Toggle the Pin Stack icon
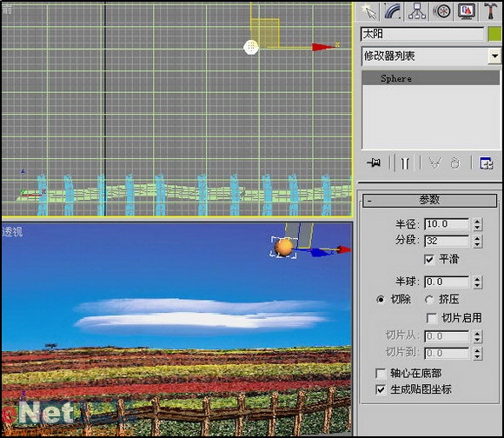The width and height of the screenshot is (504, 438). (374, 163)
